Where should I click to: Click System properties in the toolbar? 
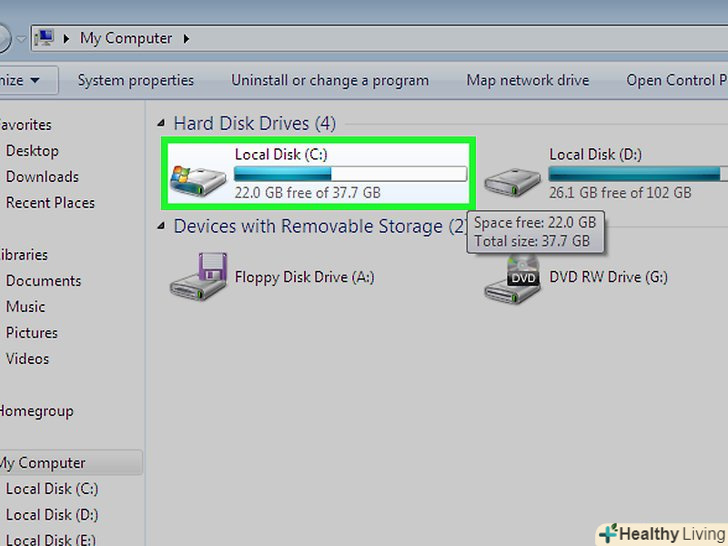136,80
